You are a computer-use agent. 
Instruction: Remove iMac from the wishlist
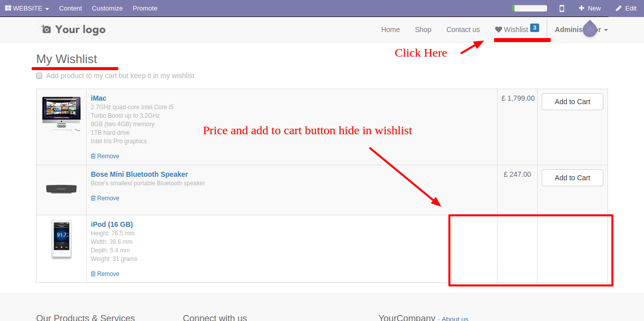(105, 156)
